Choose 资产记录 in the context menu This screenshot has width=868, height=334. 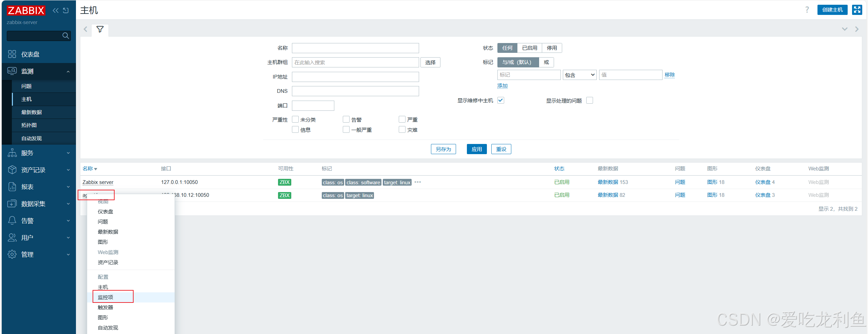pos(131,263)
